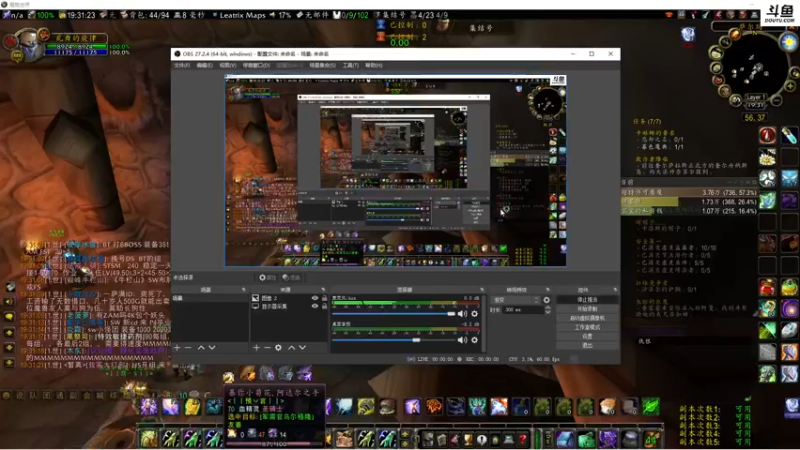This screenshot has width=800, height=450.
Task: Open the 文件(F) menu
Action: pos(182,65)
